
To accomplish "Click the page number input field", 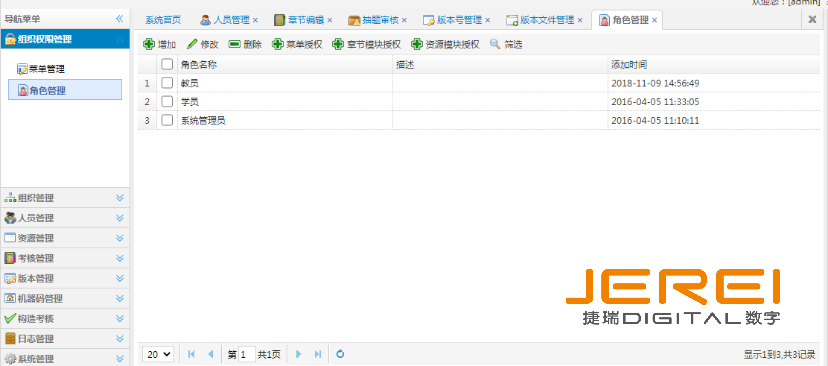I will (x=247, y=354).
